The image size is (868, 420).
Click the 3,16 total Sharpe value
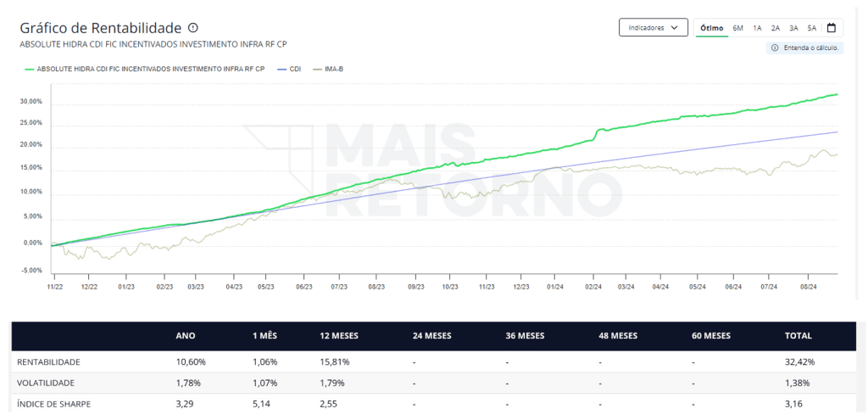793,404
